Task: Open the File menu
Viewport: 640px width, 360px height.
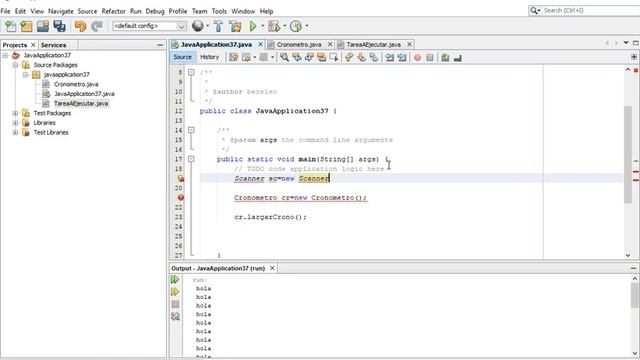Action: click(5, 11)
